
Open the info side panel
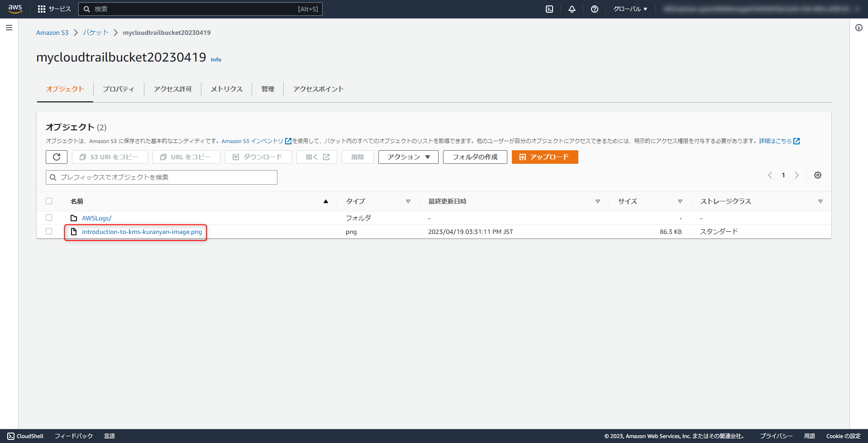click(858, 28)
